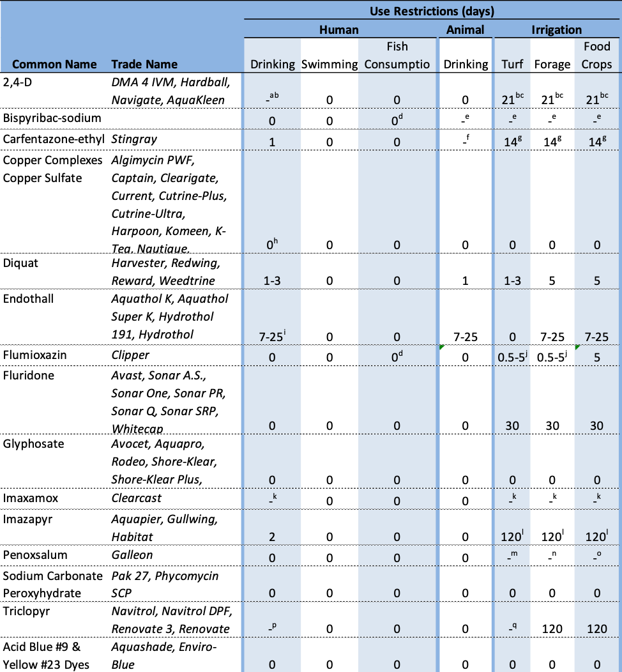622x672 pixels.
Task: Click the 'Turf' column header
Action: (x=512, y=65)
